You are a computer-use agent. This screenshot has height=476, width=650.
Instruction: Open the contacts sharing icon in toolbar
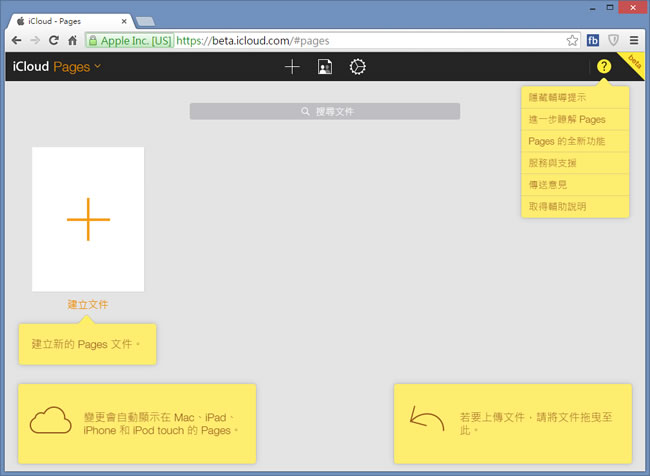pos(325,66)
